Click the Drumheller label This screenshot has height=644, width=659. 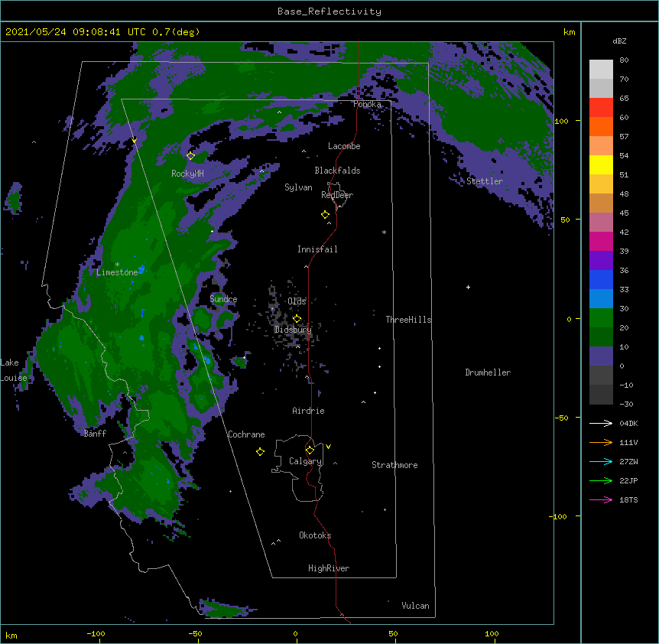click(x=488, y=372)
